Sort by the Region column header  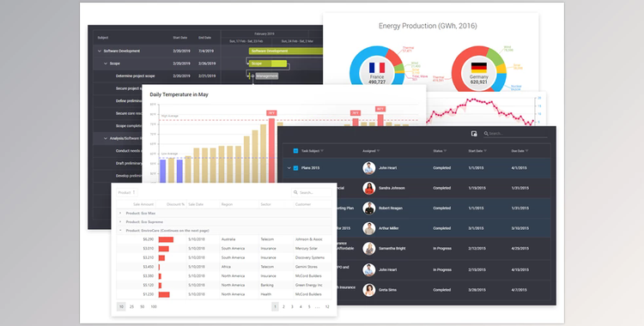[227, 204]
